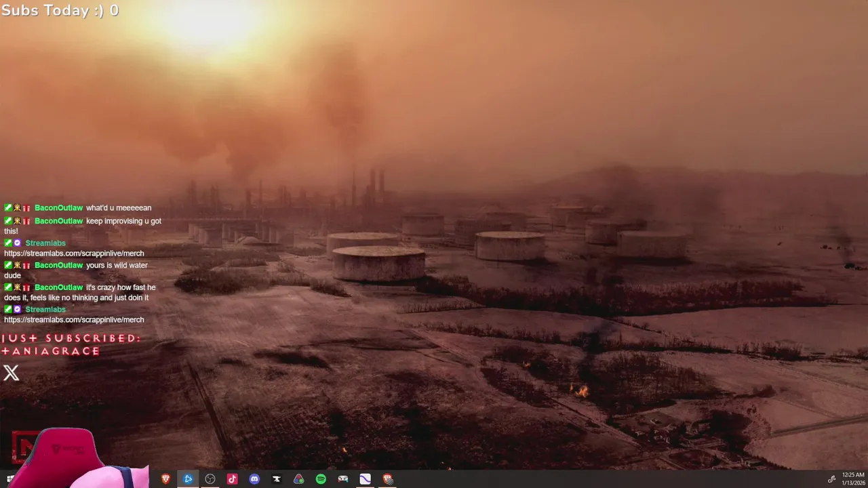868x488 pixels.
Task: Click the last Streamlabs username in chat
Action: pyautogui.click(x=45, y=309)
